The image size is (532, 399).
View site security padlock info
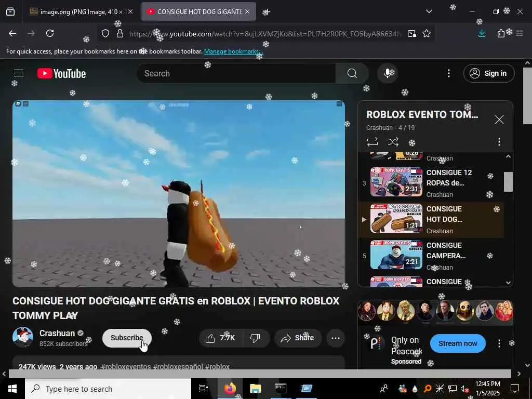click(120, 33)
